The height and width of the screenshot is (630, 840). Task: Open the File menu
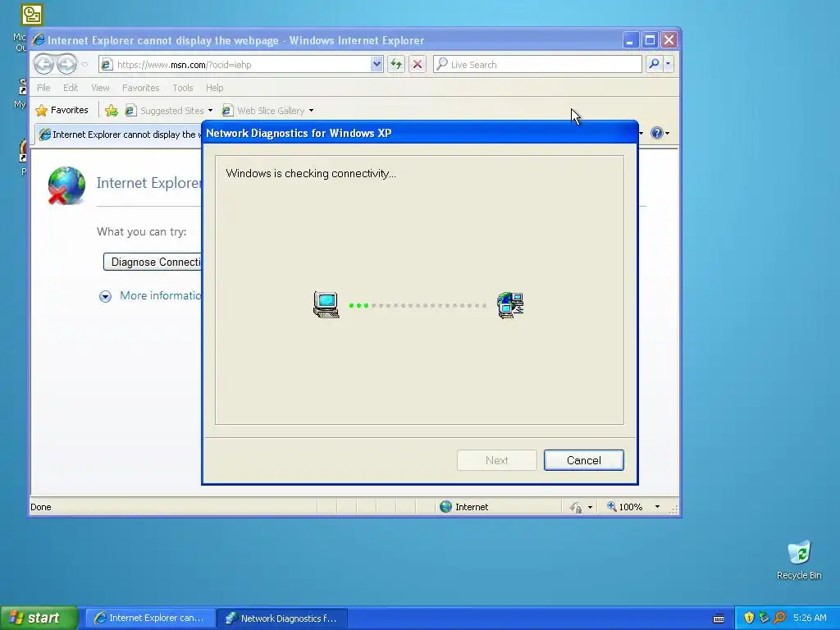point(43,87)
